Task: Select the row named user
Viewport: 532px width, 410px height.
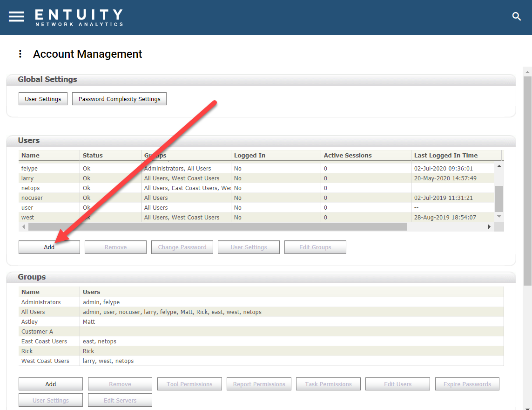Action: point(256,207)
